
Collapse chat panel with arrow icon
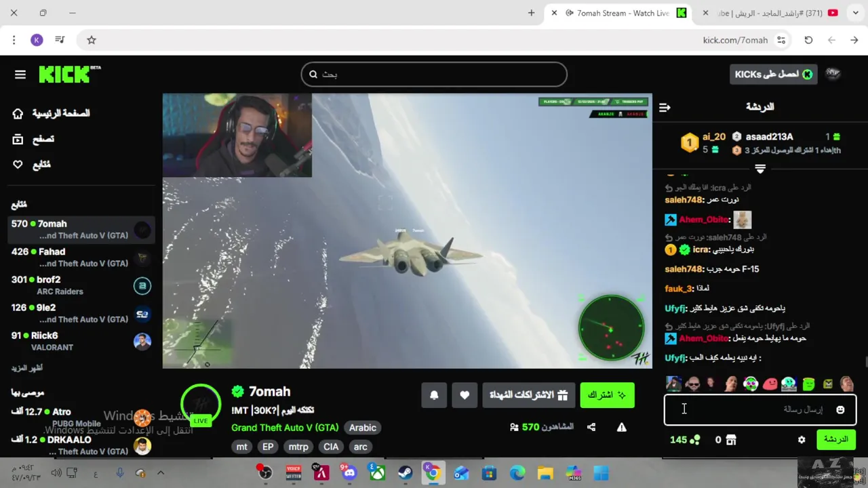[665, 107]
